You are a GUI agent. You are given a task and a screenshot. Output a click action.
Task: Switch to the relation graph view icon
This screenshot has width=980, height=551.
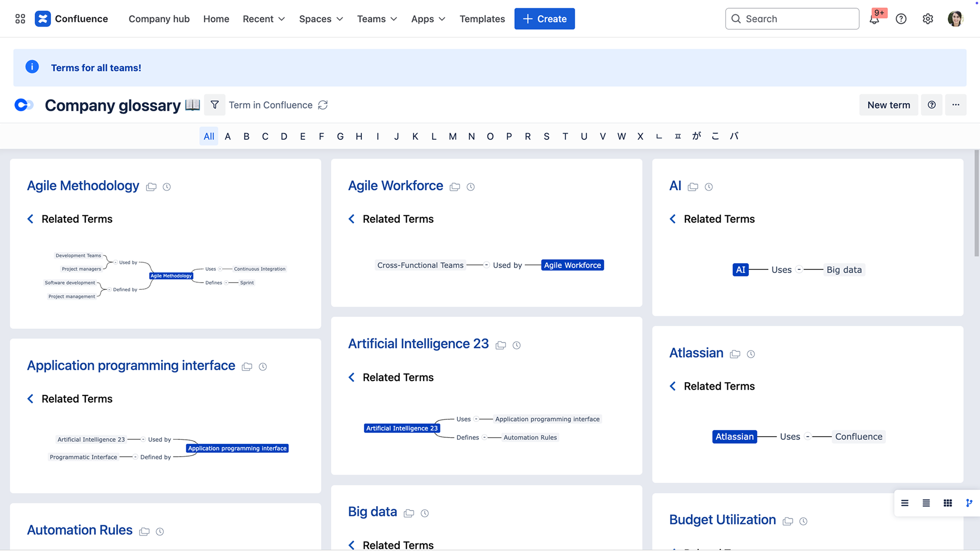[969, 503]
